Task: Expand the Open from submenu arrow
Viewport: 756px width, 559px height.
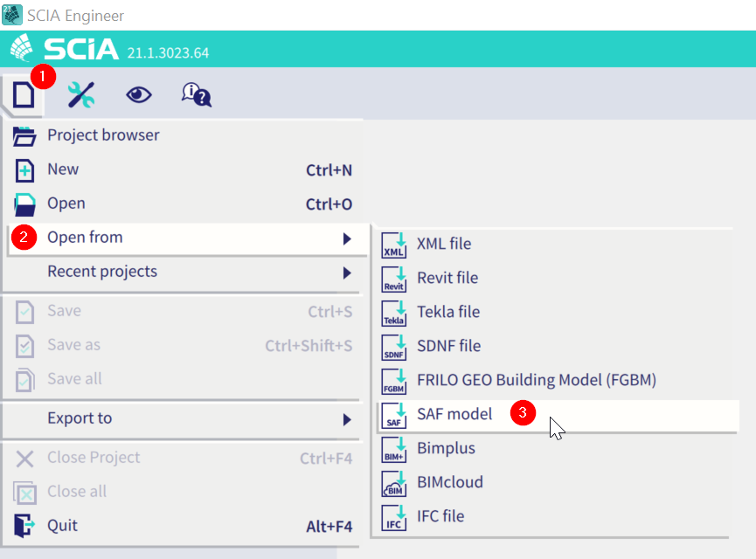Action: (x=347, y=238)
